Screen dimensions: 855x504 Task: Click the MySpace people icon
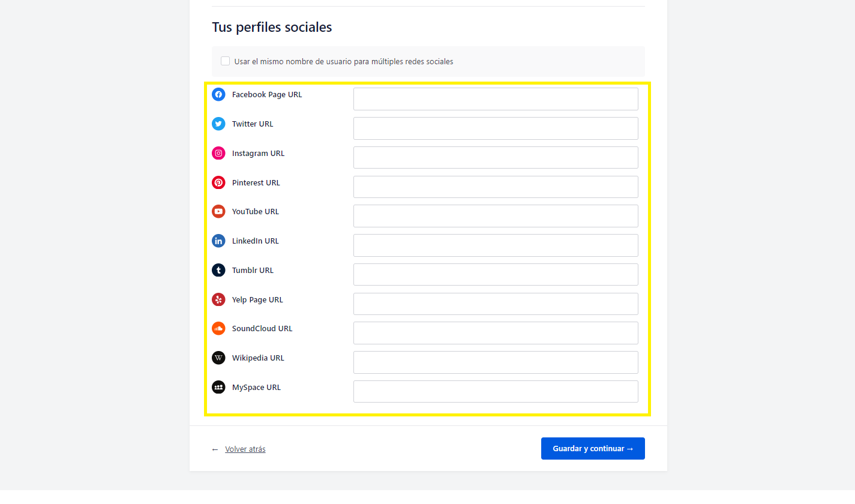tap(218, 387)
